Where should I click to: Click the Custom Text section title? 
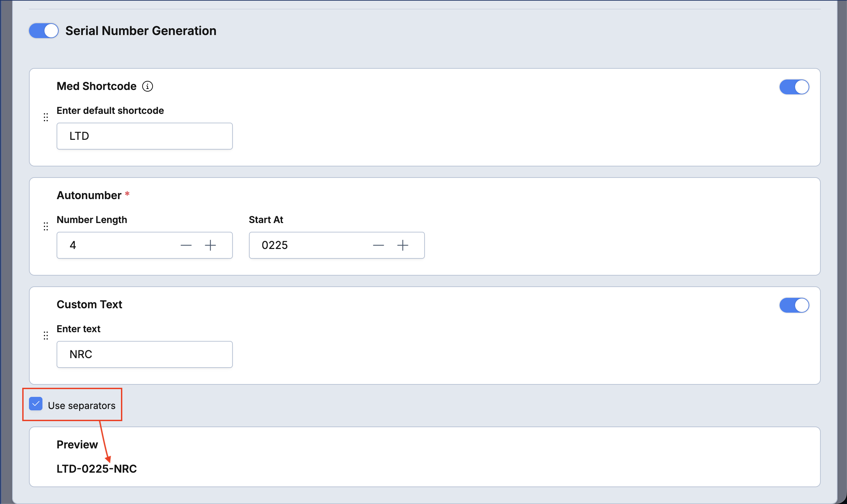click(x=89, y=305)
